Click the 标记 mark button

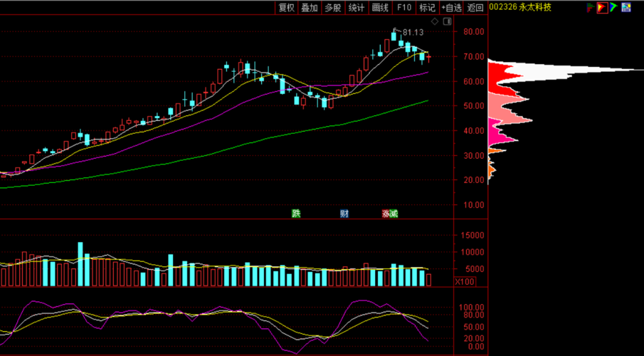tap(427, 7)
